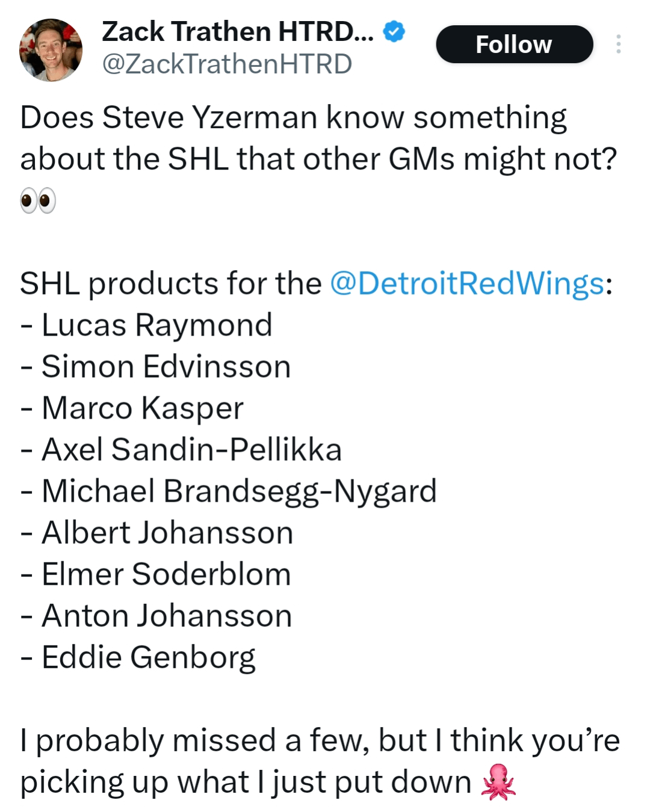Open Zack Trathen's profile picture
This screenshot has height=812, width=650.
[x=51, y=50]
